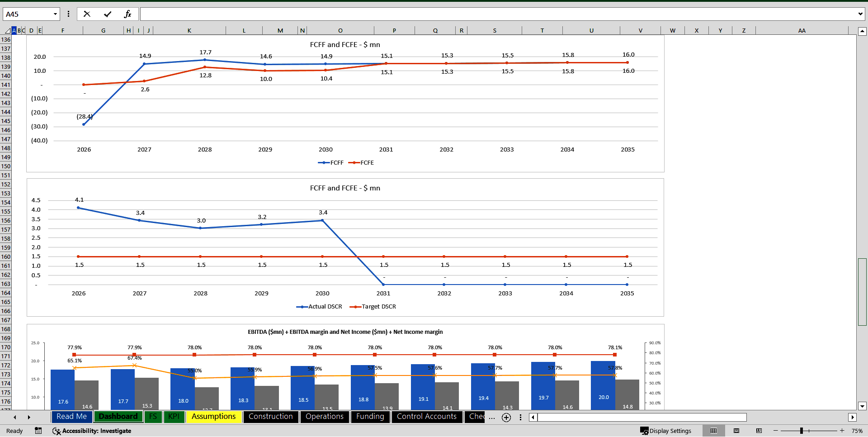This screenshot has width=868, height=437.
Task: Click the Cancel (X) icon beside formula bar
Action: (87, 14)
